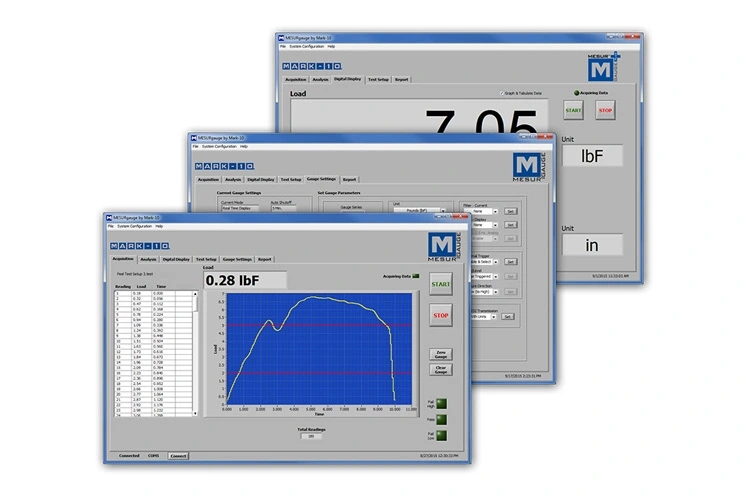Open the Help menu in the front window
This screenshot has height=500, width=750.
click(x=159, y=226)
